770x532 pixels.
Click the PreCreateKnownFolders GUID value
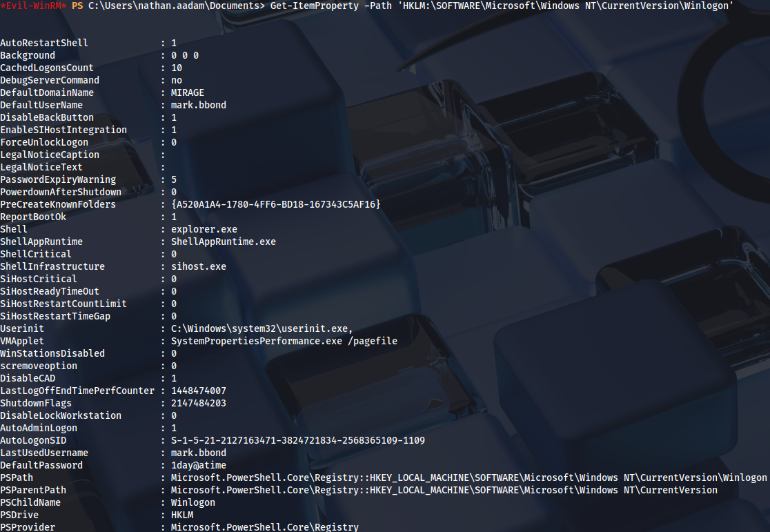(276, 204)
